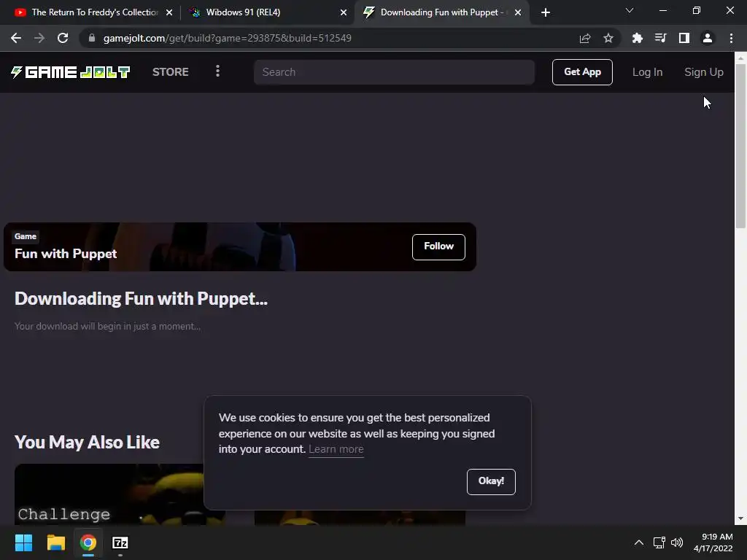View site info via the padlock icon
Screen dimensions: 747x560
[x=92, y=38]
